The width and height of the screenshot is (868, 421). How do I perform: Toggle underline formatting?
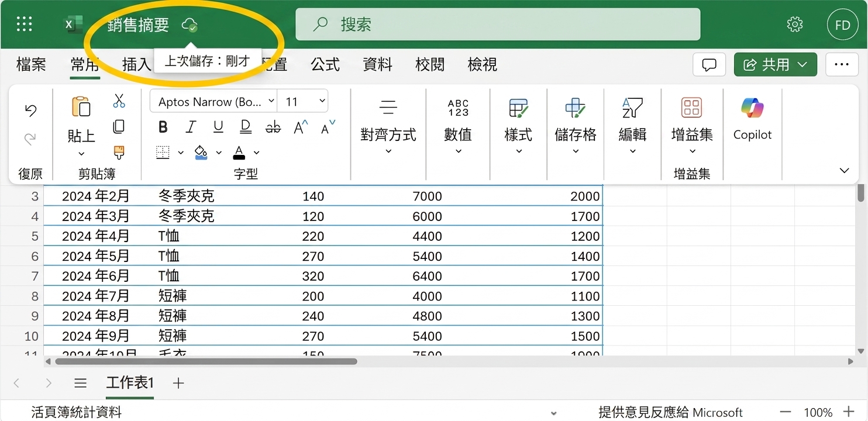coord(218,127)
